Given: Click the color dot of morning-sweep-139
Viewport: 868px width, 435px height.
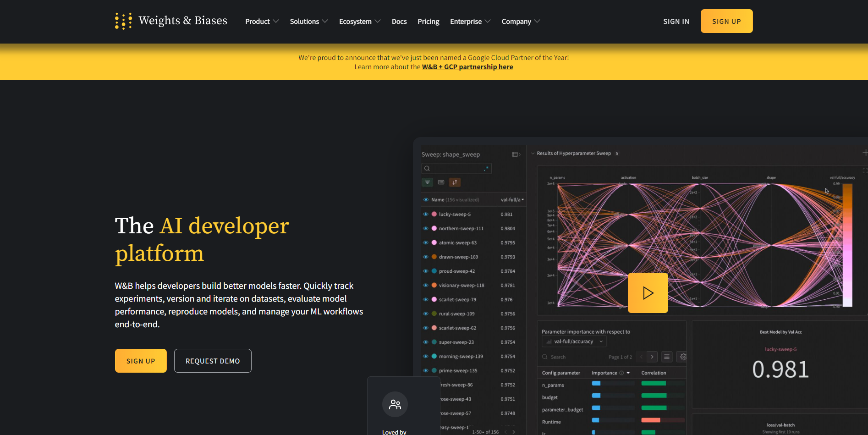Looking at the screenshot, I should (x=434, y=356).
